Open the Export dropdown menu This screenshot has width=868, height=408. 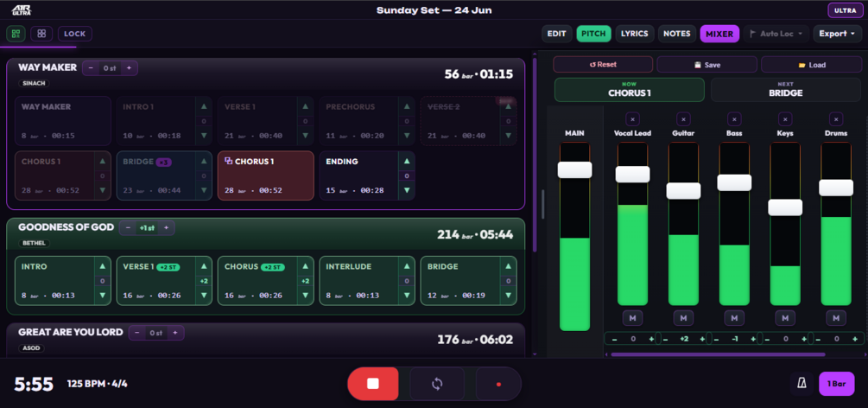tap(838, 34)
